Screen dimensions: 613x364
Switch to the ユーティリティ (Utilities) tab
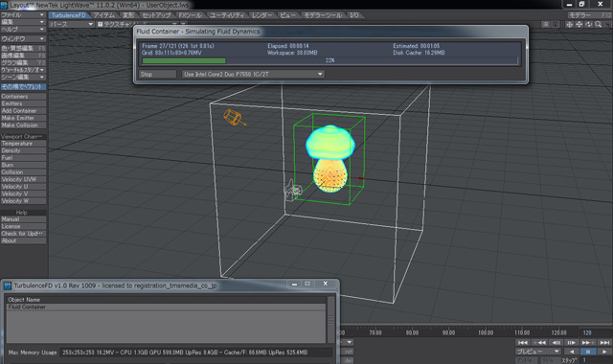pos(227,15)
